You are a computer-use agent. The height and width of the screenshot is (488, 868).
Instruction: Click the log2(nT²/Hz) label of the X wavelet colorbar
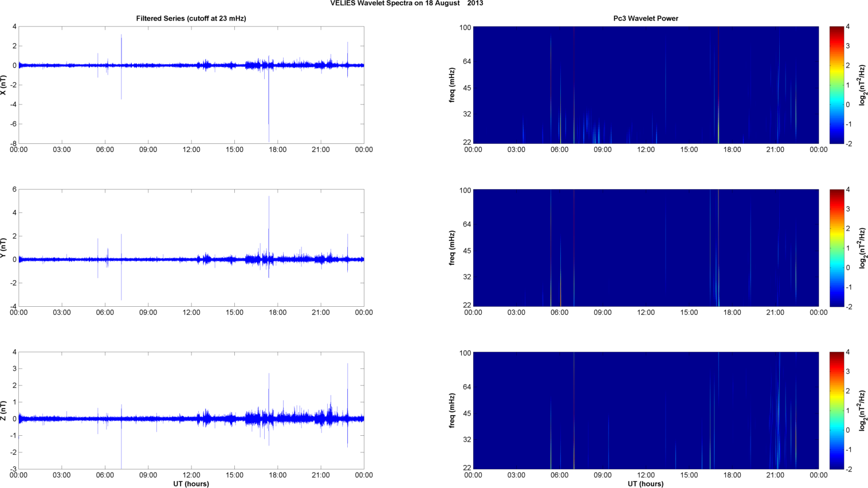[x=862, y=85]
